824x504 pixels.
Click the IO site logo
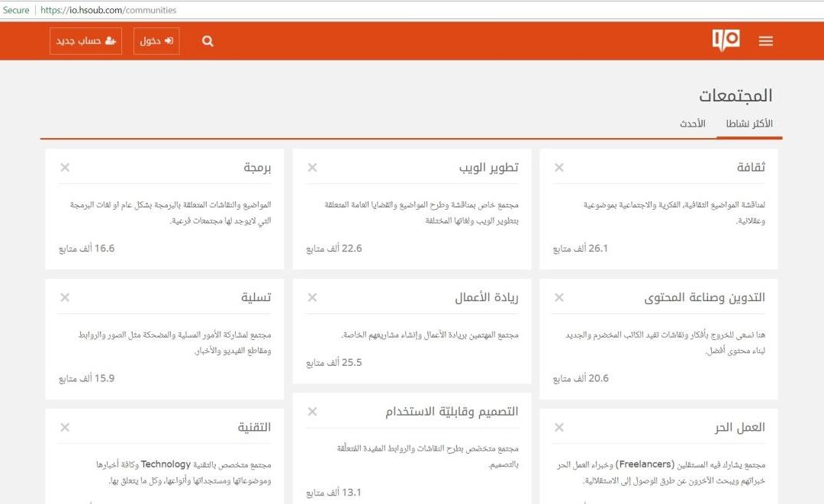726,40
